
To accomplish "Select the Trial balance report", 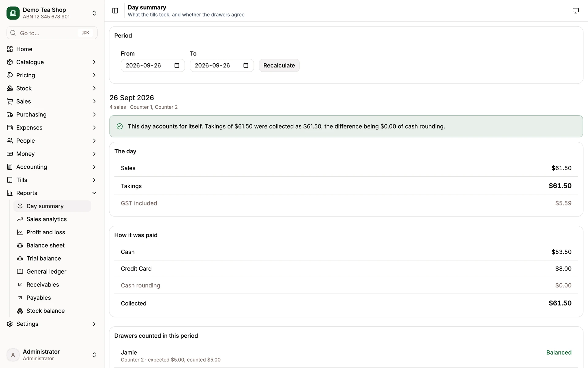I will (x=52, y=259).
